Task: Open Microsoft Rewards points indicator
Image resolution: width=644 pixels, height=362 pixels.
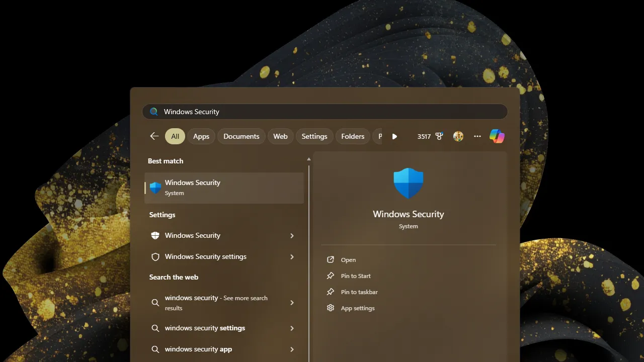Action: point(429,136)
